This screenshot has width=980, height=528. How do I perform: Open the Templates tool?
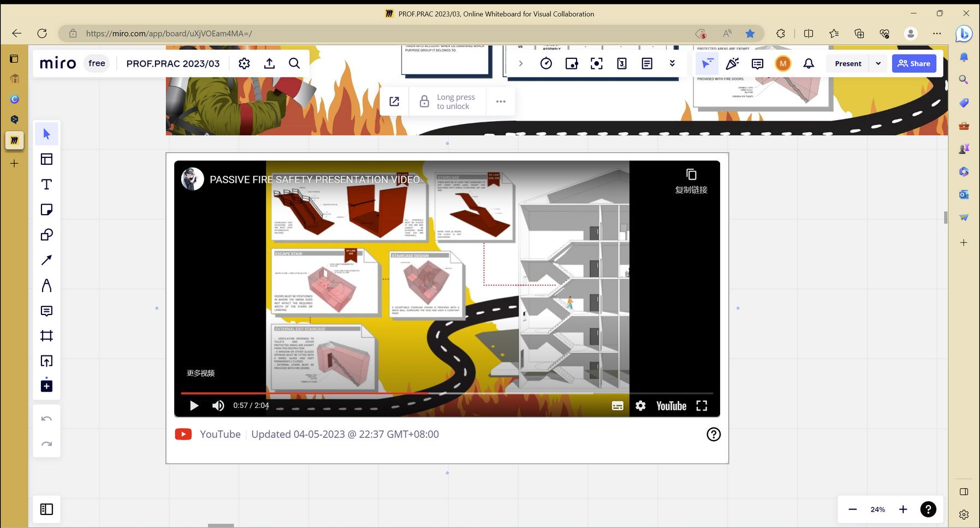click(46, 159)
